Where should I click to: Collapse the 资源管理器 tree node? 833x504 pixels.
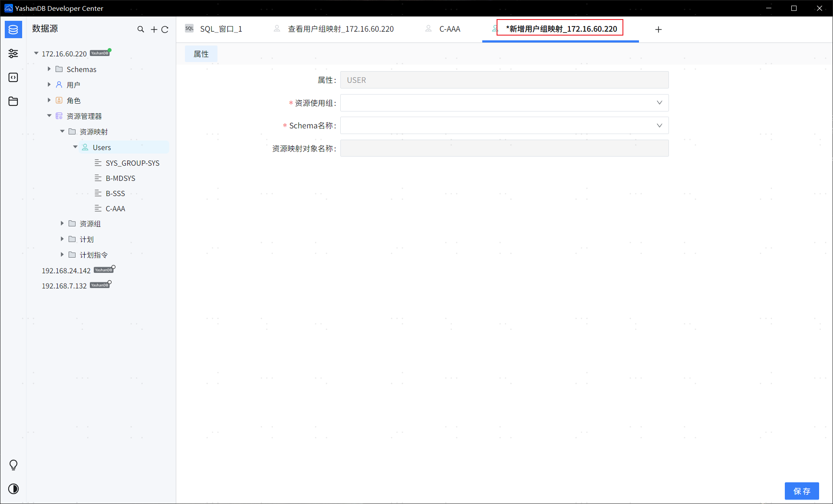point(49,116)
